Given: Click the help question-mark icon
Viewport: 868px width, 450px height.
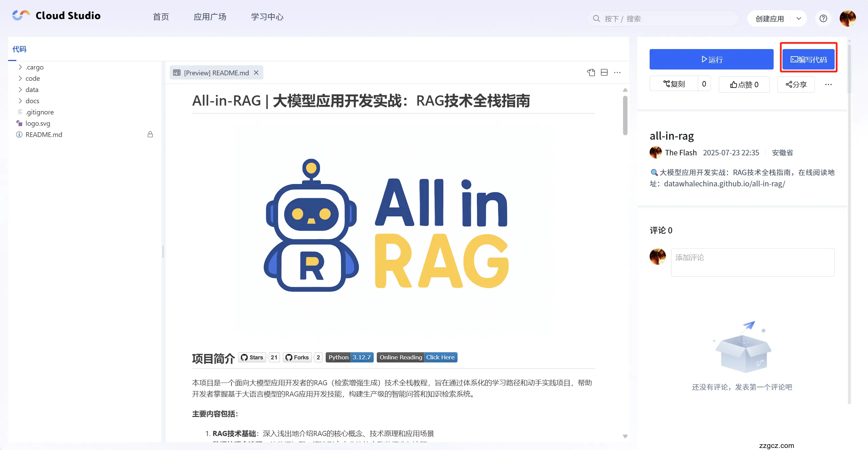Looking at the screenshot, I should 823,18.
